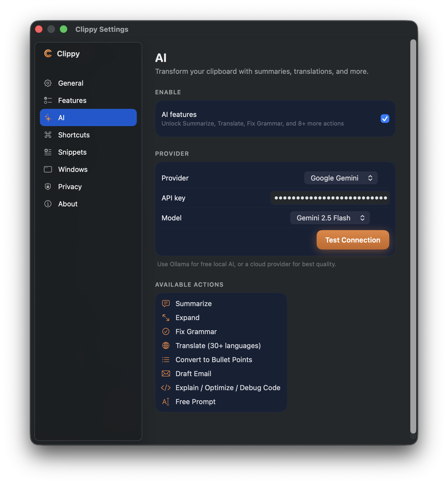The width and height of the screenshot is (448, 485).
Task: Click the General gear icon
Action: tap(48, 83)
